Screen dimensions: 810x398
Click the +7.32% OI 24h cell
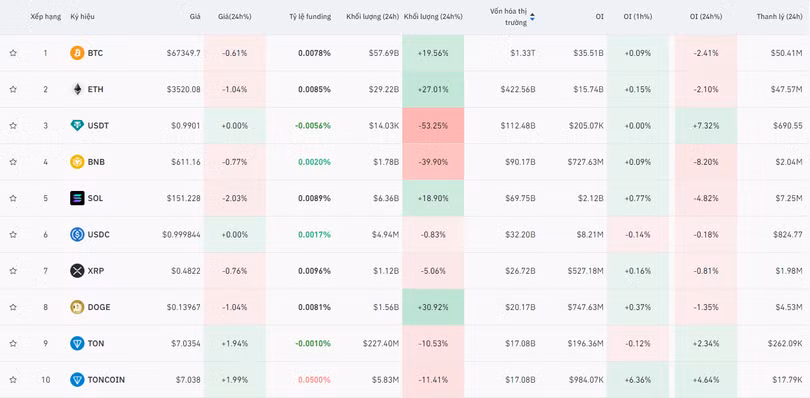pos(706,126)
